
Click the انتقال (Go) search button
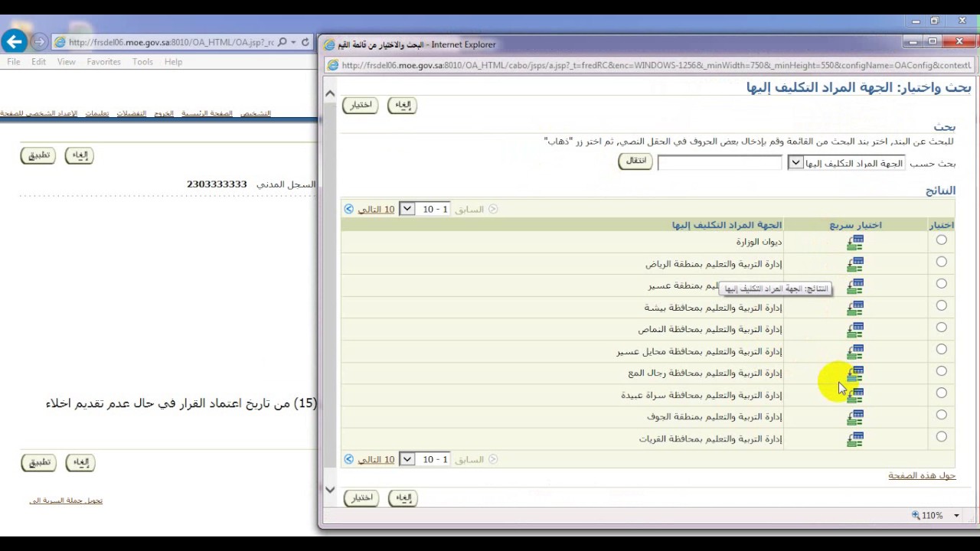pyautogui.click(x=635, y=161)
